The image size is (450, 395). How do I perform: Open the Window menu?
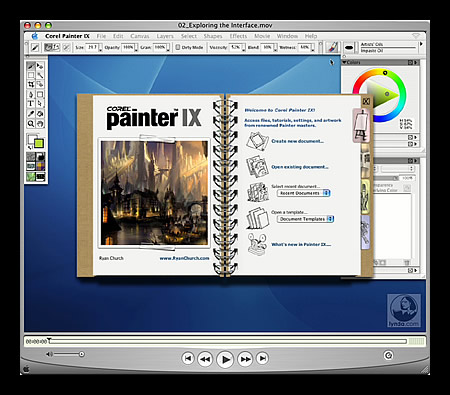coord(287,36)
